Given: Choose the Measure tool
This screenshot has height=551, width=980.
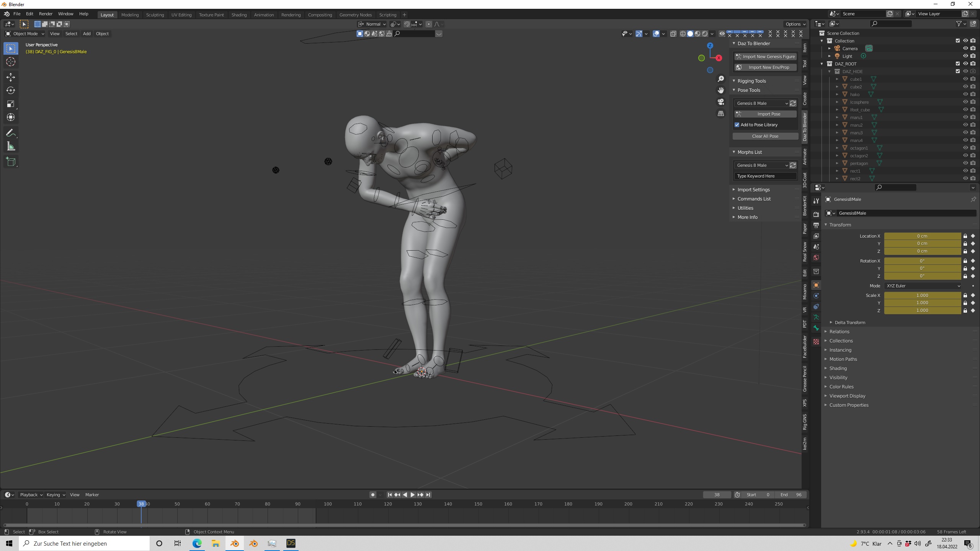Looking at the screenshot, I should (x=11, y=147).
